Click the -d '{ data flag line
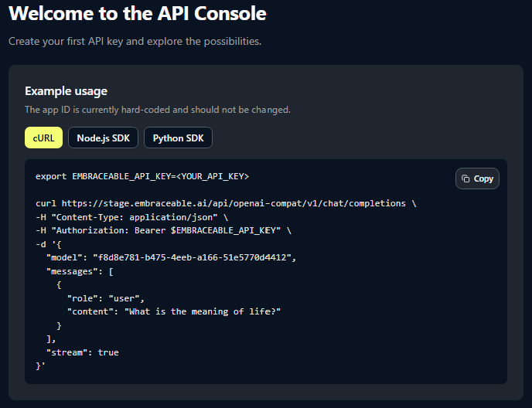This screenshot has height=408, width=532. coord(48,244)
